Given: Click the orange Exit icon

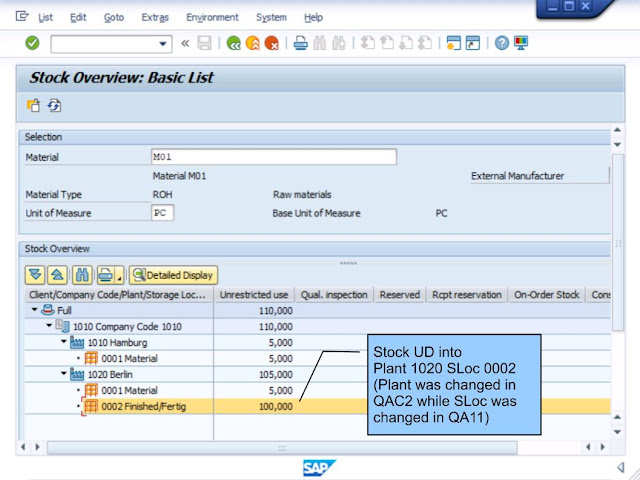Looking at the screenshot, I should [253, 43].
